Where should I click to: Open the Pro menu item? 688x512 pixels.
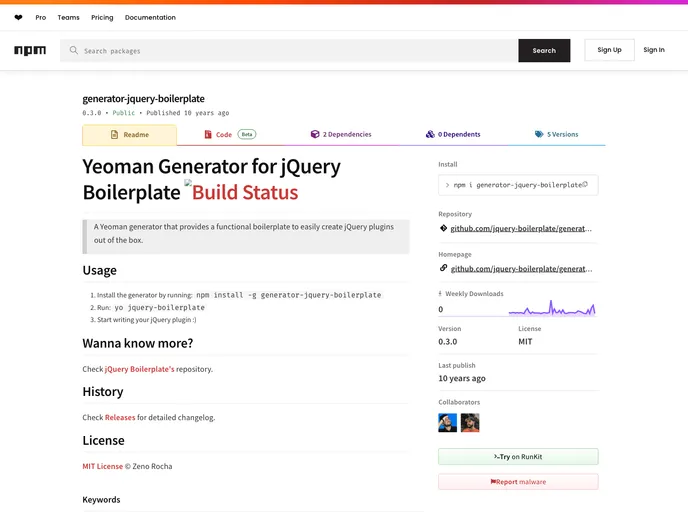point(41,18)
